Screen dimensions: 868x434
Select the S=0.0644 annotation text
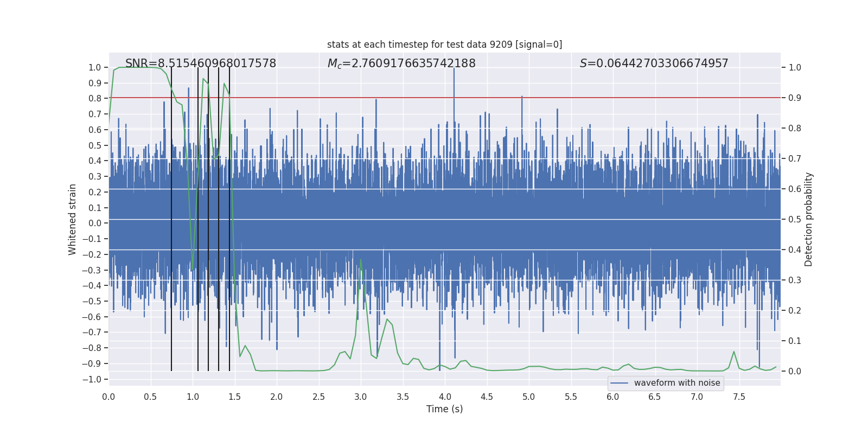click(x=654, y=63)
